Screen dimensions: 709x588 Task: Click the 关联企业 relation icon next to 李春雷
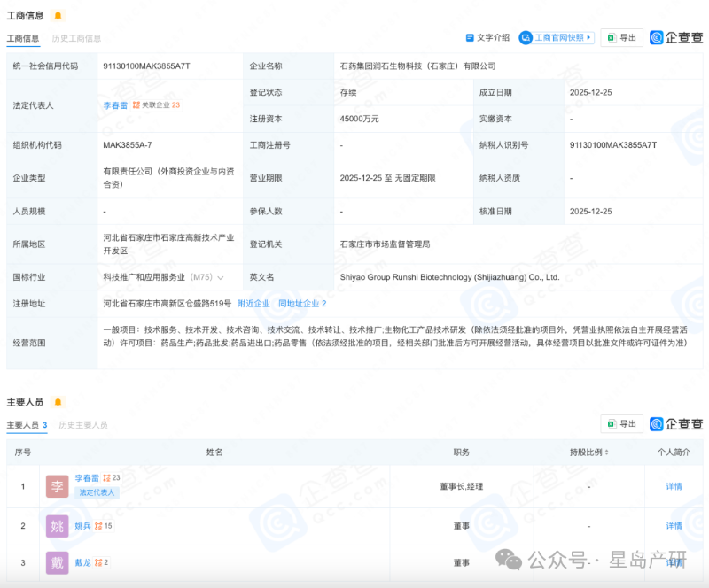136,104
